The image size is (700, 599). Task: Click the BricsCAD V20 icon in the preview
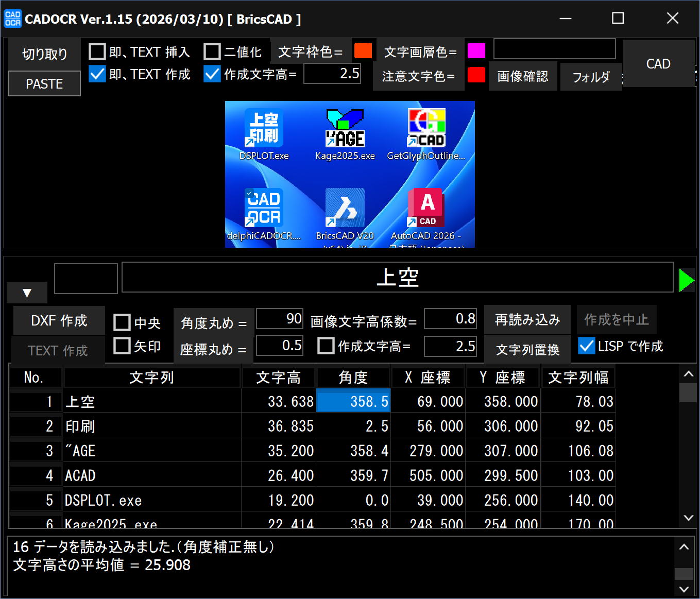click(345, 208)
